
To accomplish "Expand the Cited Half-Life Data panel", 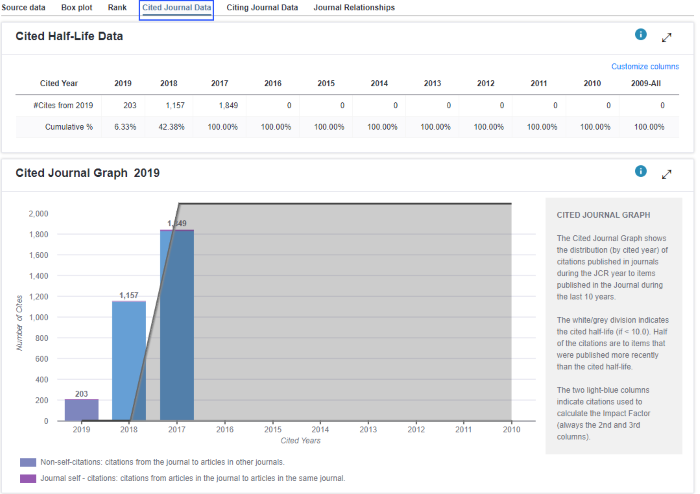I will 667,38.
